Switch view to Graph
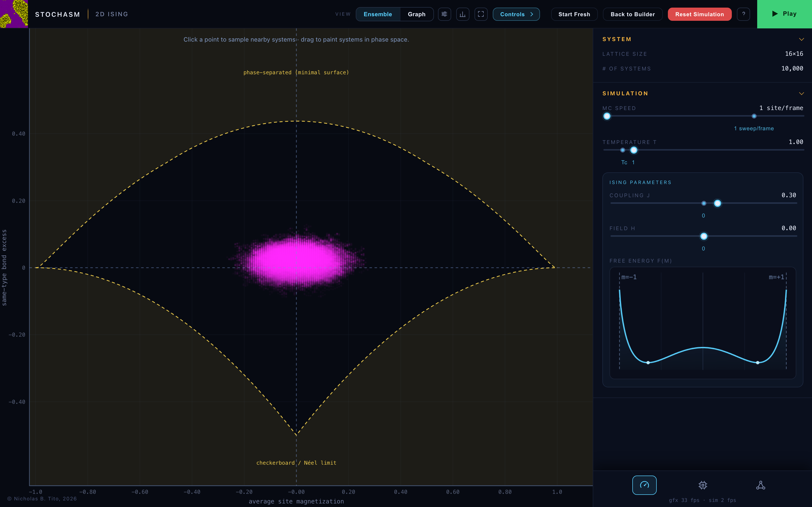Screen dimensions: 812x507 click(x=416, y=14)
